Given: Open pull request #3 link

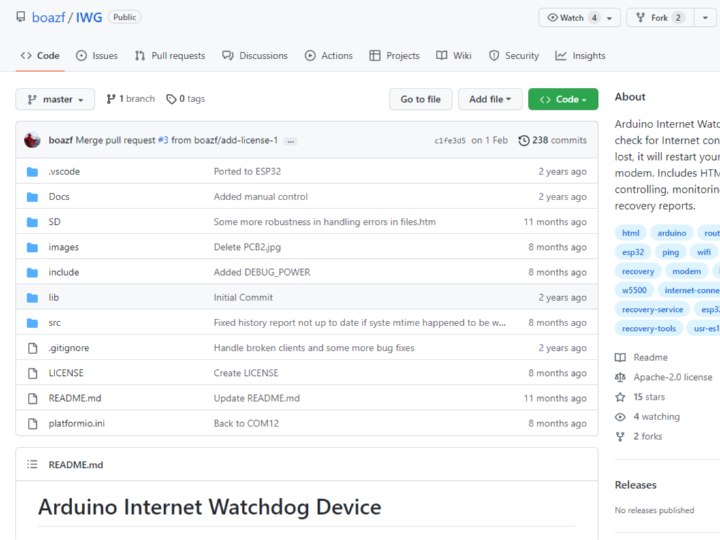Looking at the screenshot, I should (x=163, y=141).
